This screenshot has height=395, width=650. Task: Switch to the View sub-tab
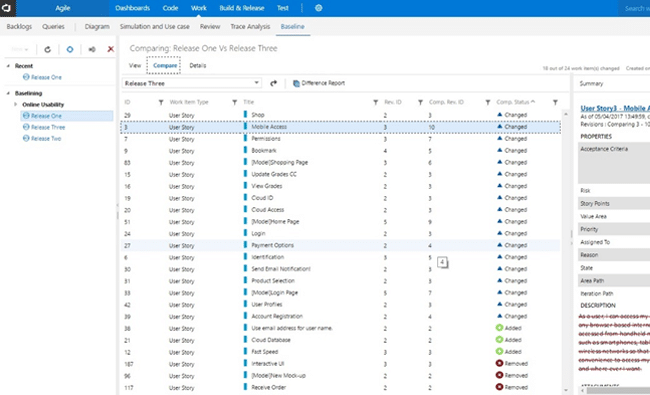(x=135, y=65)
